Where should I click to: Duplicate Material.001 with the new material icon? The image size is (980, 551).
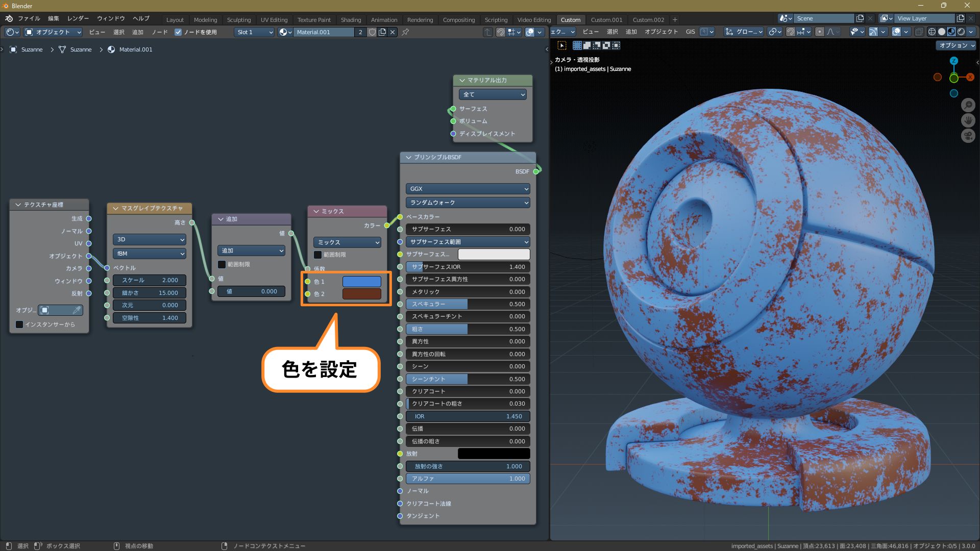click(382, 32)
